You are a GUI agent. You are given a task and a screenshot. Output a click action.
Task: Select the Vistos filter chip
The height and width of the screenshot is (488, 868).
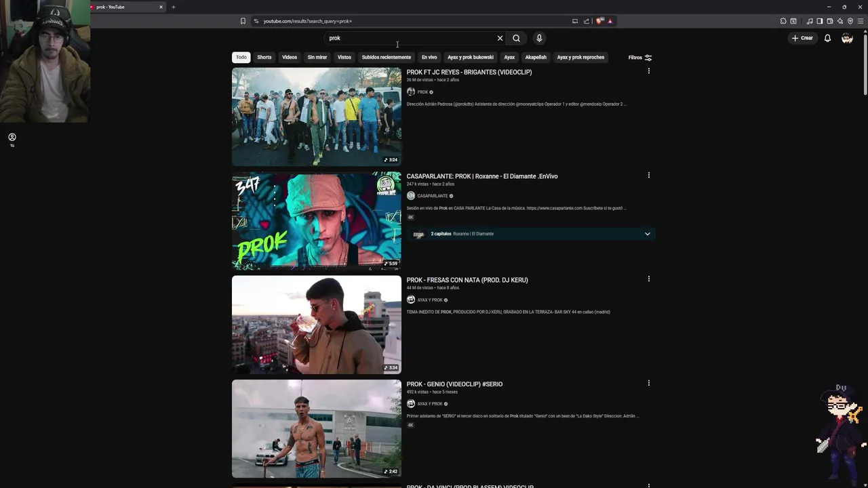point(344,58)
